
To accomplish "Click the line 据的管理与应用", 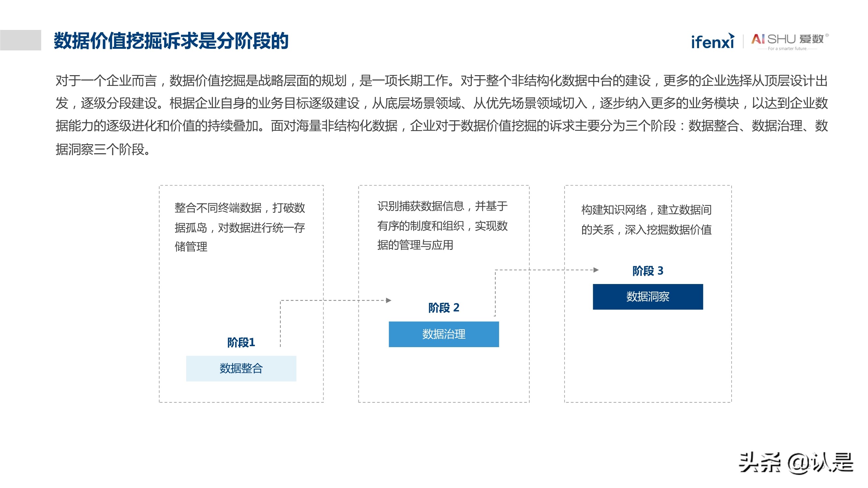I will click(415, 245).
